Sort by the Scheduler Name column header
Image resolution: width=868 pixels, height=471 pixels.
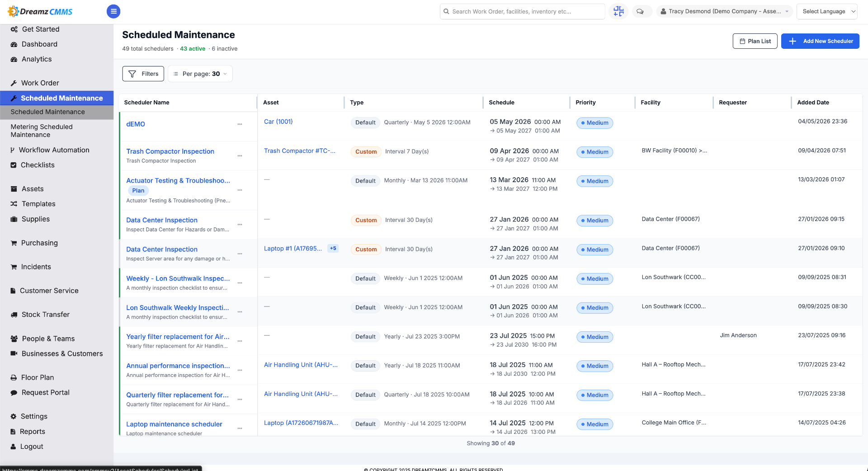(147, 103)
